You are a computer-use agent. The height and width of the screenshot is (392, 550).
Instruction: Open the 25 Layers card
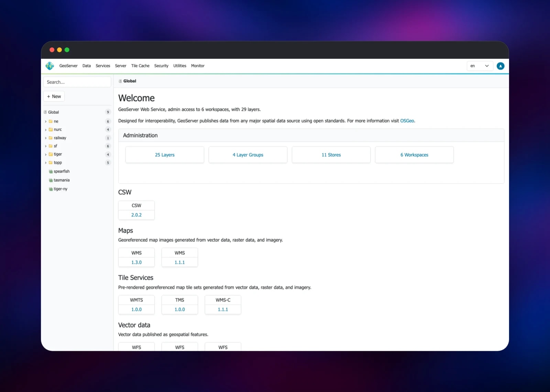(165, 155)
